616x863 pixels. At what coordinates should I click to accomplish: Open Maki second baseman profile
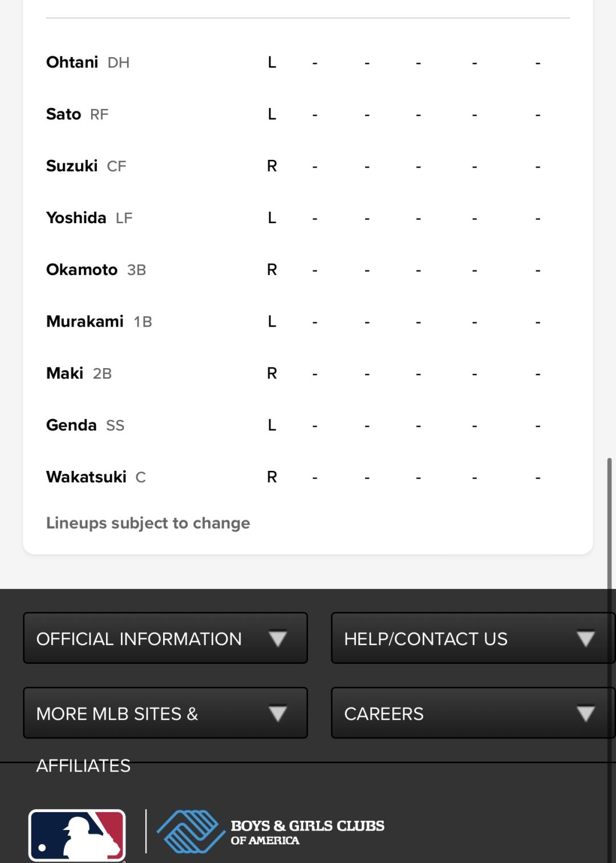(64, 373)
